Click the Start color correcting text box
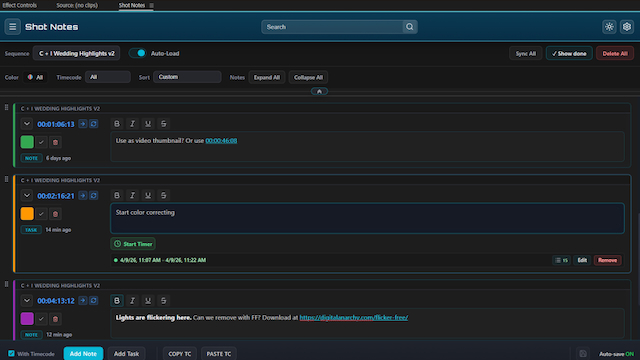 [x=367, y=218]
